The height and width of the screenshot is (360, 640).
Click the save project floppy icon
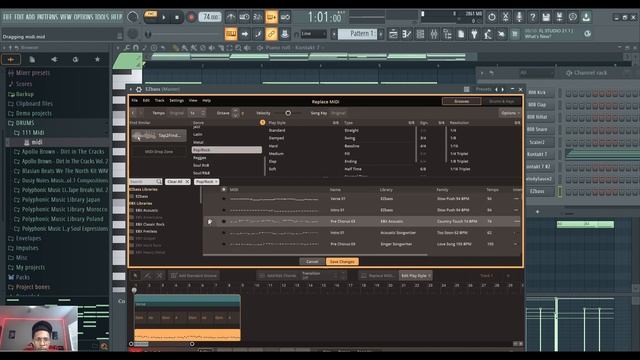point(546,17)
